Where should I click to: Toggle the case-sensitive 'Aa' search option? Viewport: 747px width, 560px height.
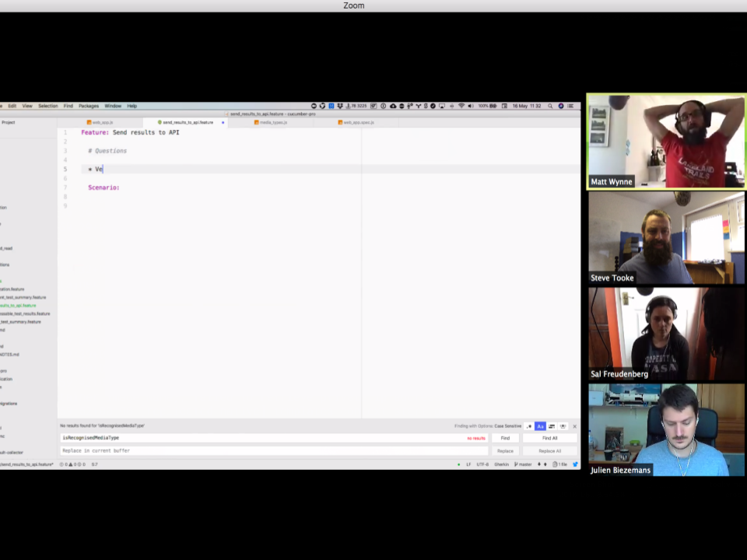[x=540, y=426]
